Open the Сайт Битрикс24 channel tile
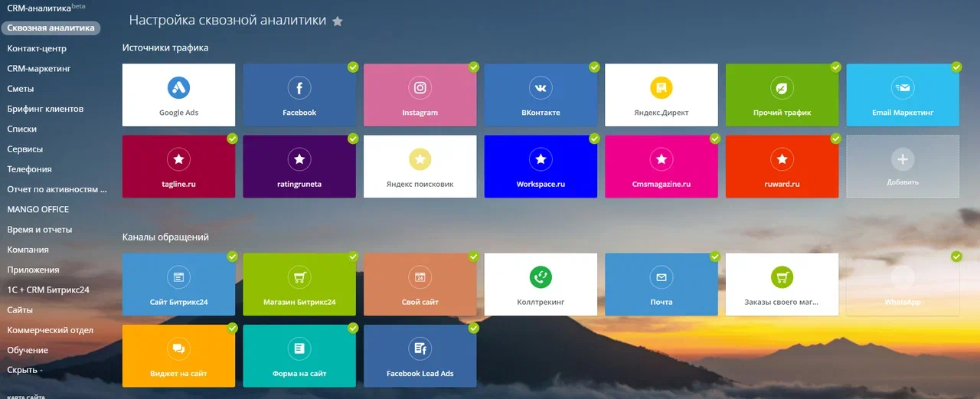980x399 pixels. pos(178,285)
